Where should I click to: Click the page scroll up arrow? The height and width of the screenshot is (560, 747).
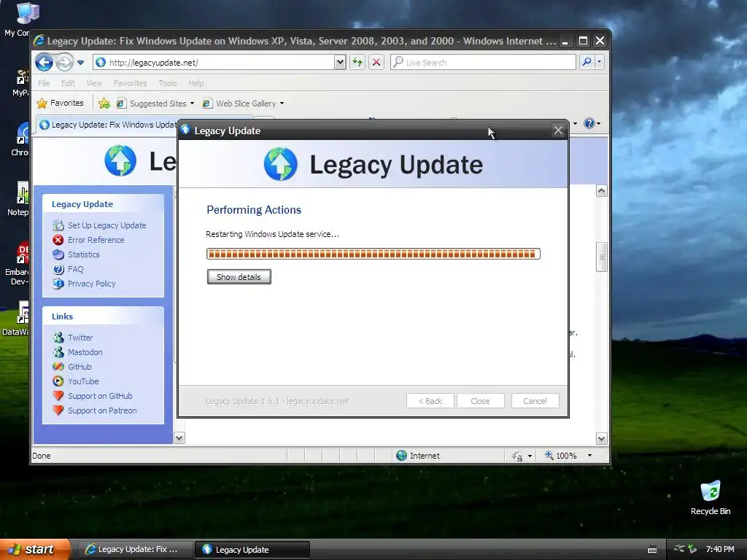(601, 191)
